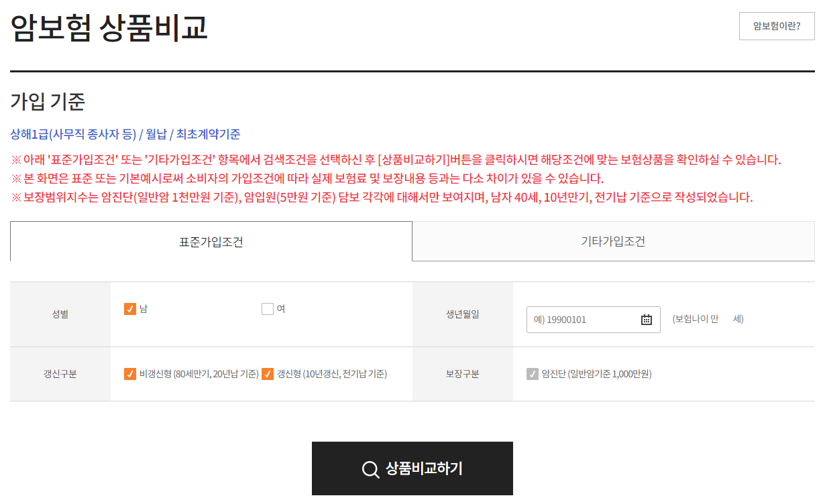
Task: Switch to the 기타가입조건 tab
Action: (x=613, y=241)
